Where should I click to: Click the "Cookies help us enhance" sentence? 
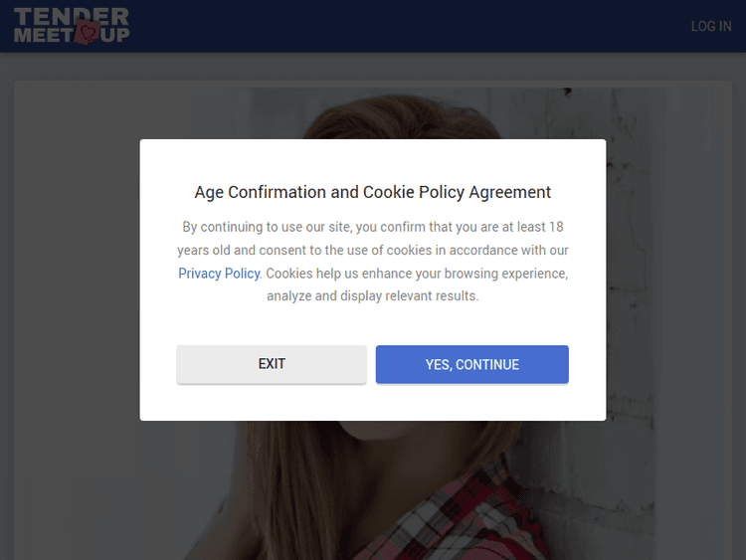pyautogui.click(x=418, y=273)
